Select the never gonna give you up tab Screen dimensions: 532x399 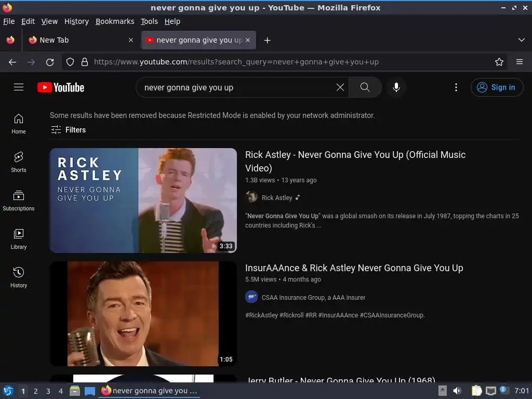pos(198,40)
